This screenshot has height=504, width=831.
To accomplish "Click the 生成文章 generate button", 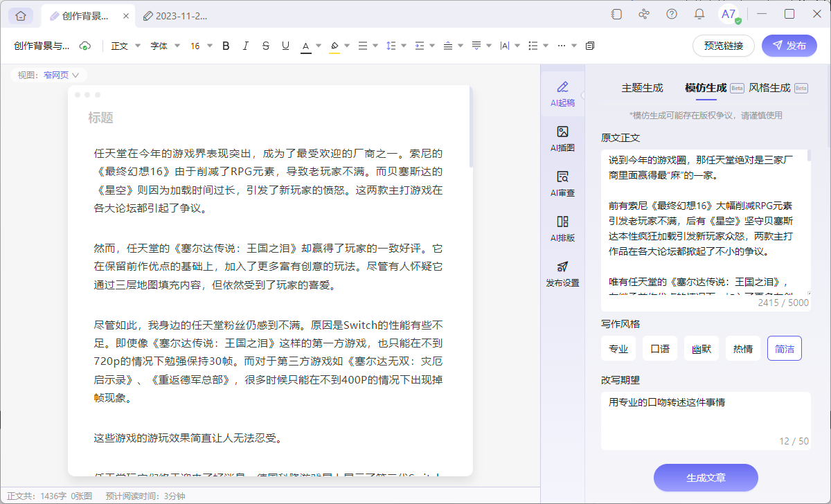I will coord(705,478).
